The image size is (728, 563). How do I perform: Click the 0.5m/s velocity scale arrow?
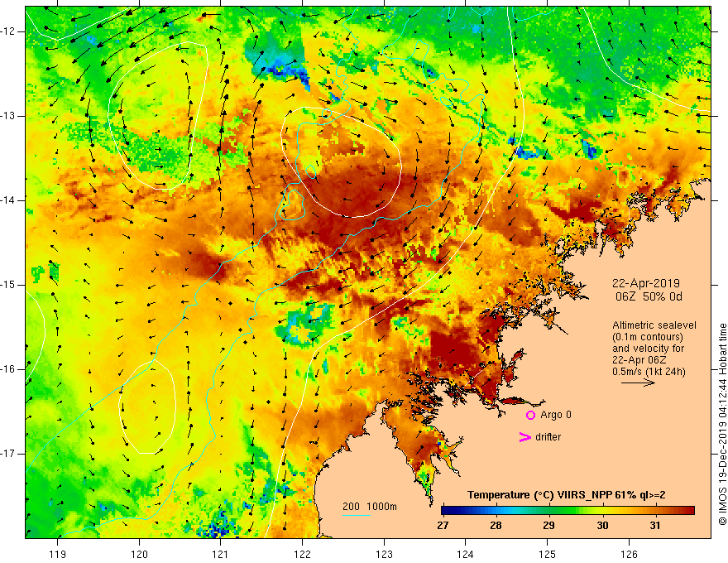point(639,383)
